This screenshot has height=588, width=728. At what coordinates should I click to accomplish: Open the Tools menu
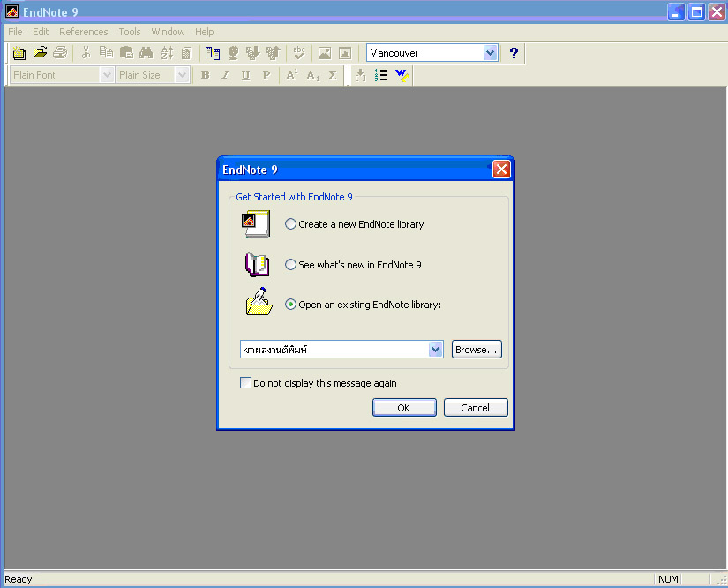point(130,32)
